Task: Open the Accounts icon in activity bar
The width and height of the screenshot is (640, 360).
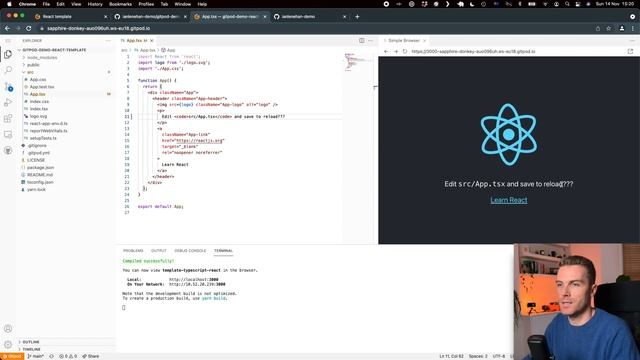Action: tap(8, 329)
